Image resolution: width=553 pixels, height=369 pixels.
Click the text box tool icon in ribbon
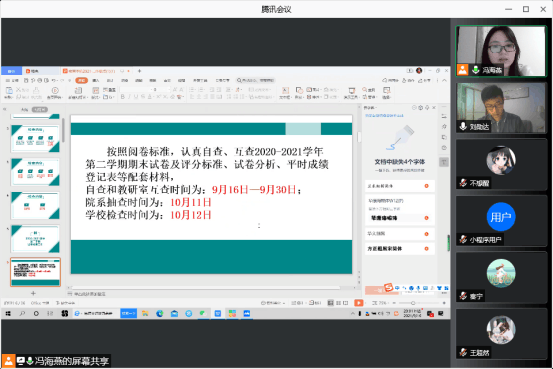tap(285, 91)
